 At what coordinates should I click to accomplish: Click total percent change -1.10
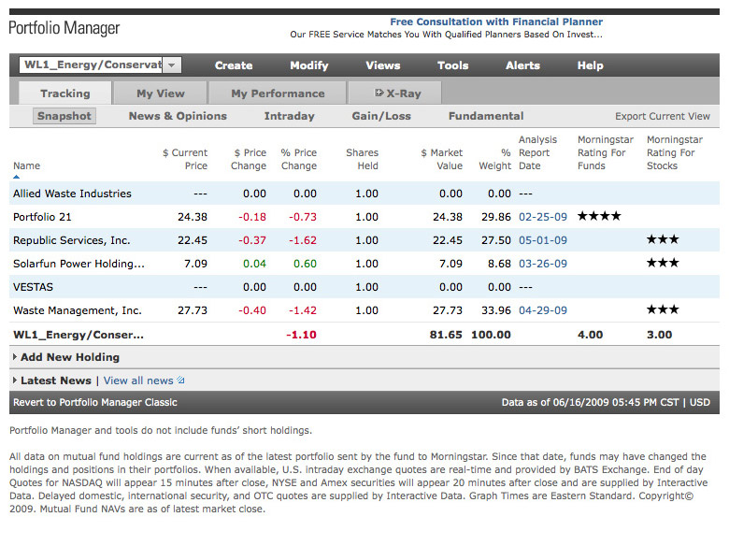coord(301,335)
